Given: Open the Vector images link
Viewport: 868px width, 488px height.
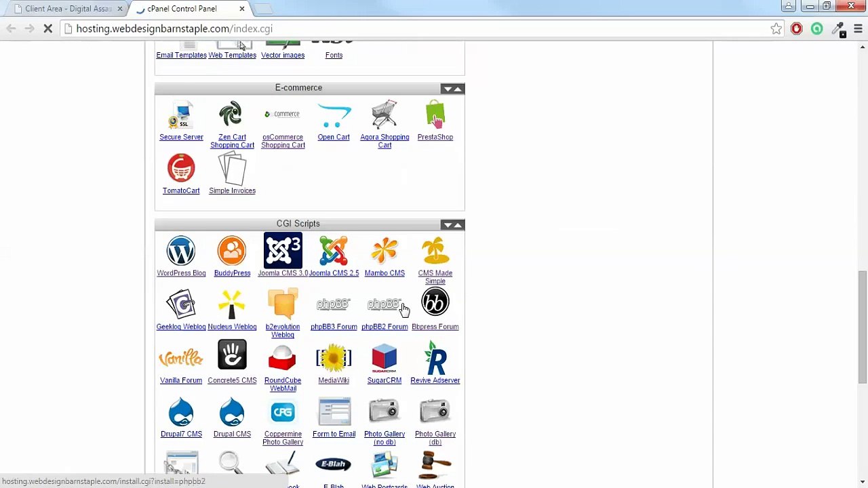Looking at the screenshot, I should coord(283,55).
